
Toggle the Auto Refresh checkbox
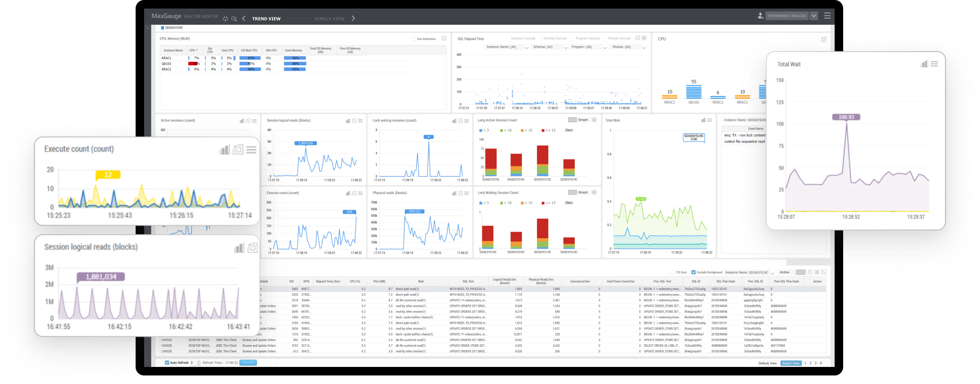click(x=167, y=363)
